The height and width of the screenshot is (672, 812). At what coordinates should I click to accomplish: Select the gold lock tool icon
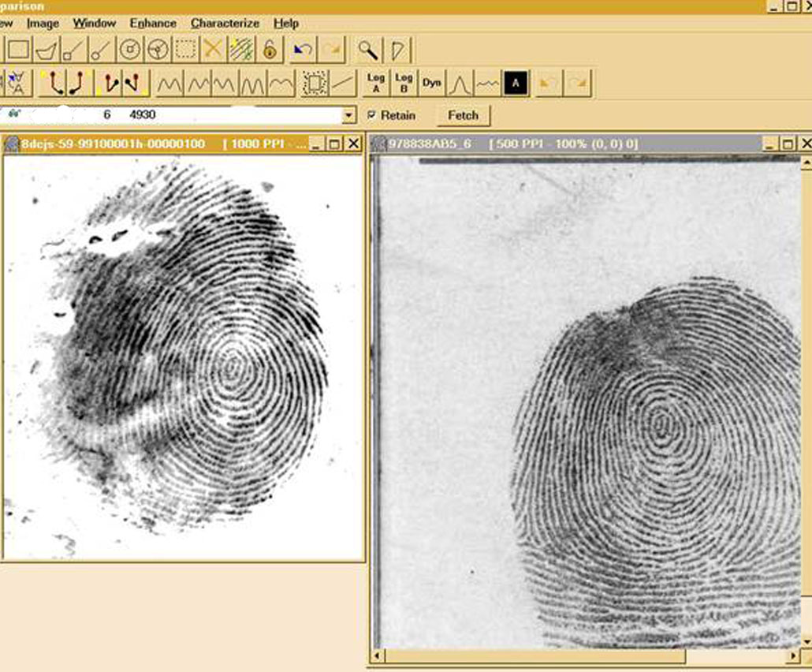267,49
